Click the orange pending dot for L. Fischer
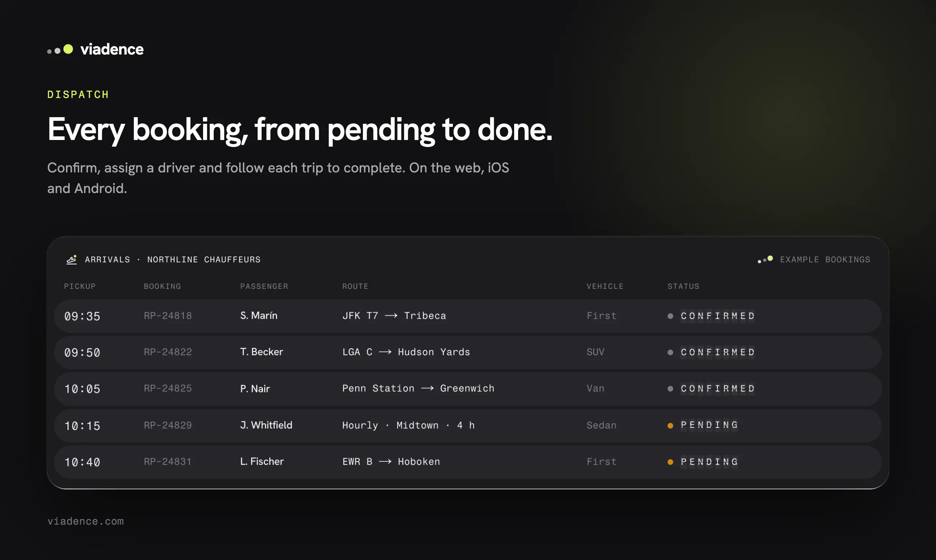 [670, 462]
